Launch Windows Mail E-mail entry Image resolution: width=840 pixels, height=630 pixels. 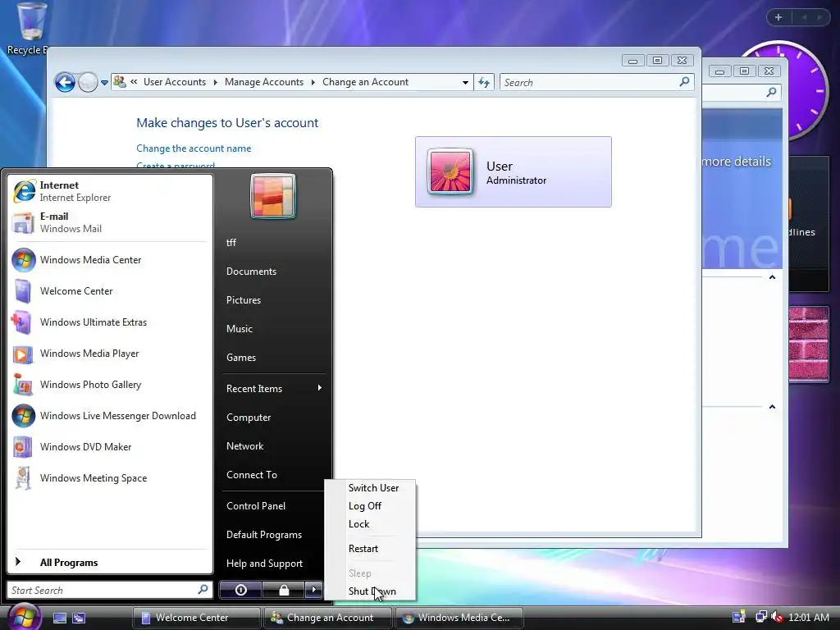click(110, 222)
